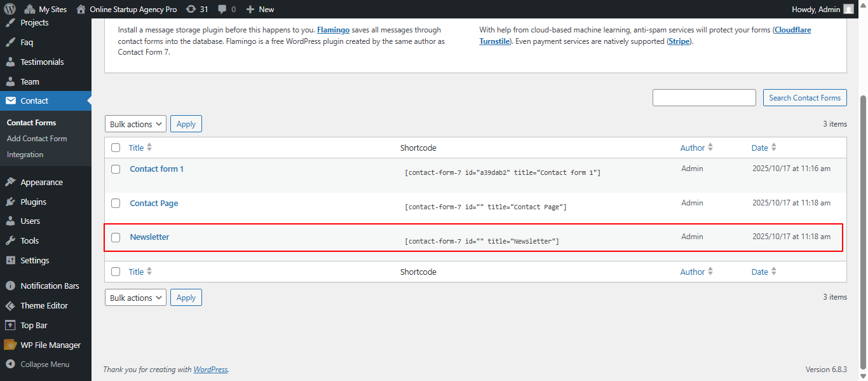Click the updates icon showing 31
The width and height of the screenshot is (868, 381).
coord(193,9)
